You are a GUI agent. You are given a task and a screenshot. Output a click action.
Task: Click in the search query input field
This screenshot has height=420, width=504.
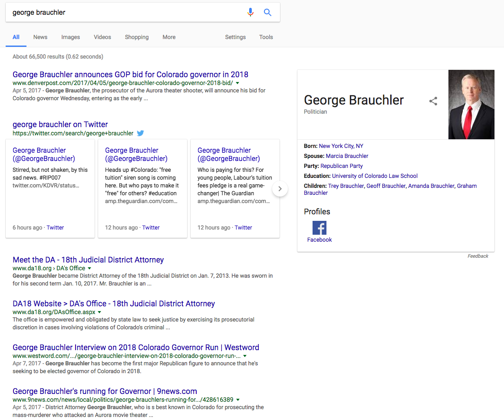126,13
